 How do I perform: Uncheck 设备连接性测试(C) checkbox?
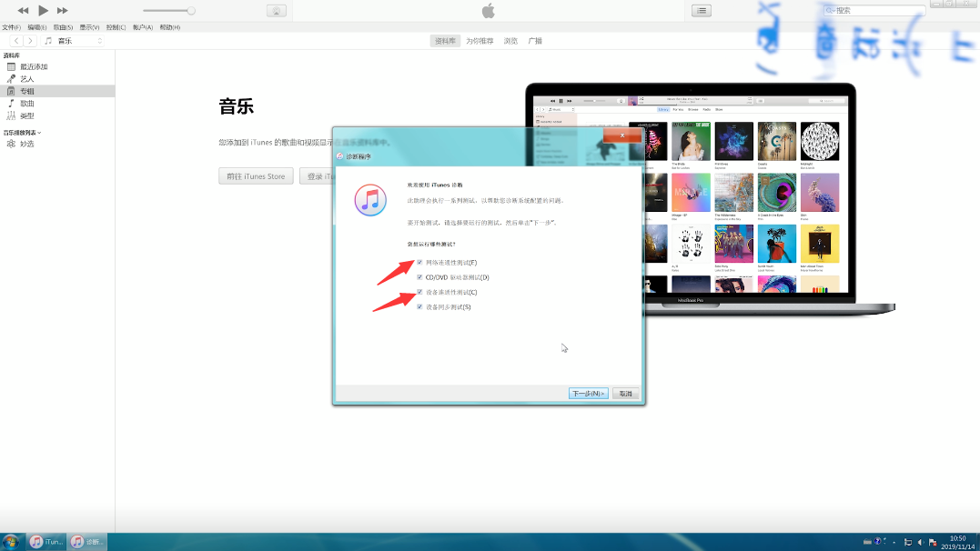point(419,293)
